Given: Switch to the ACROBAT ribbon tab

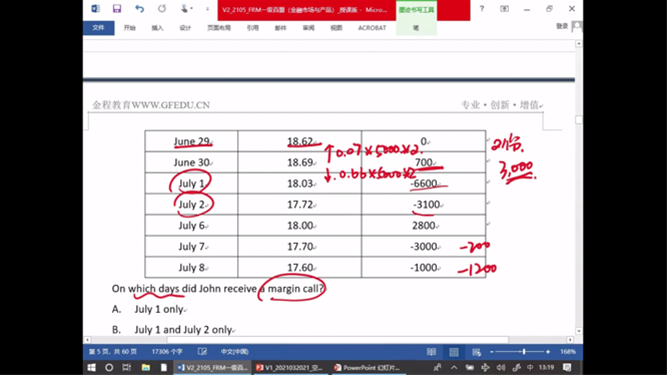Looking at the screenshot, I should [372, 28].
